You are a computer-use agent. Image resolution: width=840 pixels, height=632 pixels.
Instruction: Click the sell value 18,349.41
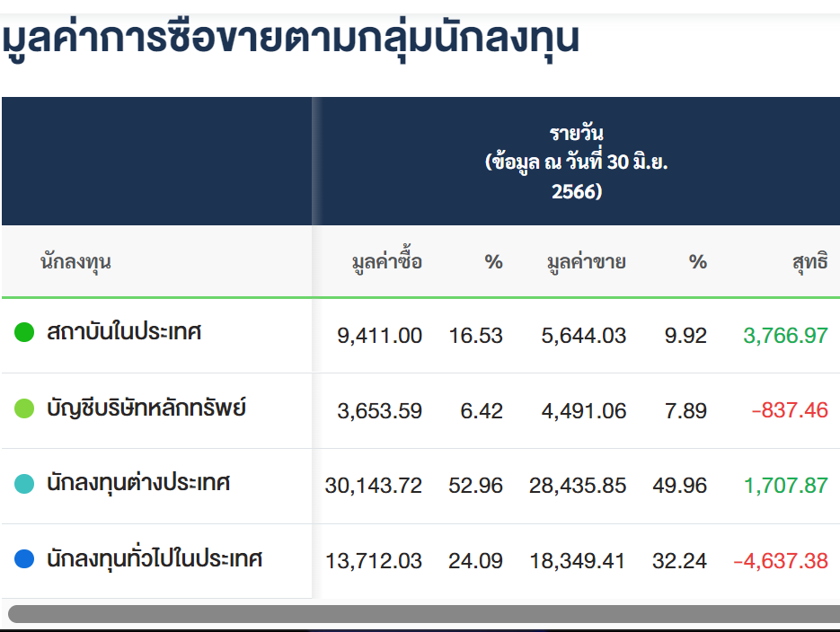[x=578, y=561]
